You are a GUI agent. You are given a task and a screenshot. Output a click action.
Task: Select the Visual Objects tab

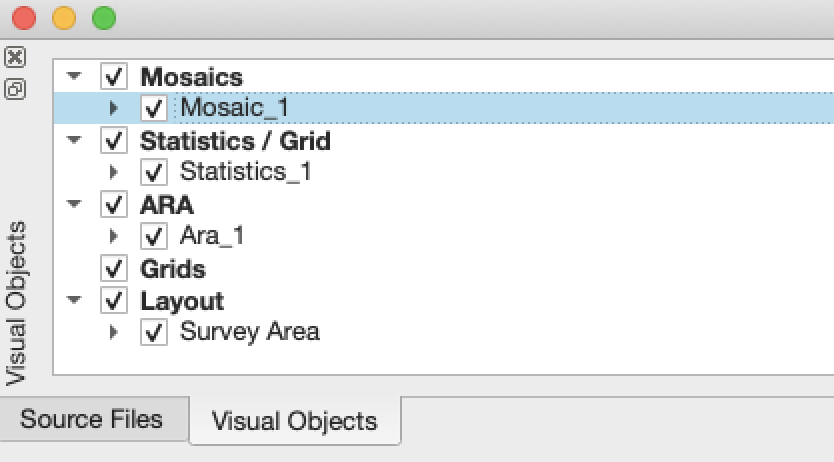coord(295,421)
